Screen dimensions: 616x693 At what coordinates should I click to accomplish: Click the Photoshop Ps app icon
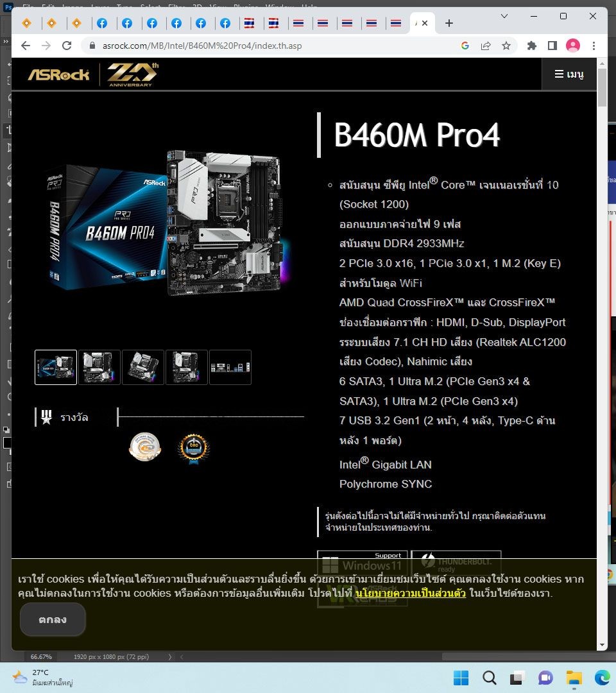pyautogui.click(x=8, y=7)
